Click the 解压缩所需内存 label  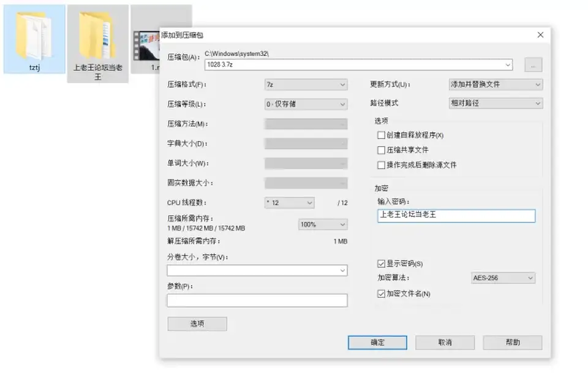[x=194, y=241]
